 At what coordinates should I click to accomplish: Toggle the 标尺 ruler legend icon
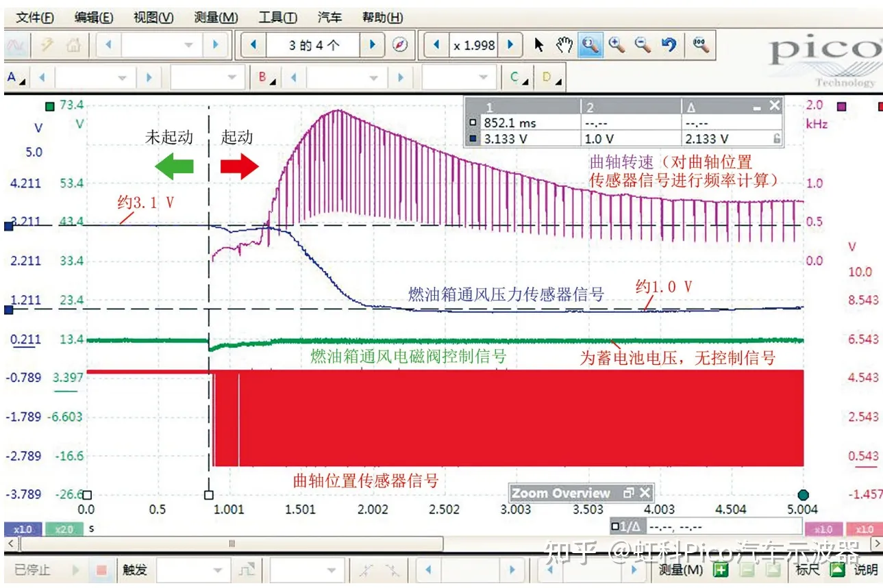pyautogui.click(x=838, y=570)
